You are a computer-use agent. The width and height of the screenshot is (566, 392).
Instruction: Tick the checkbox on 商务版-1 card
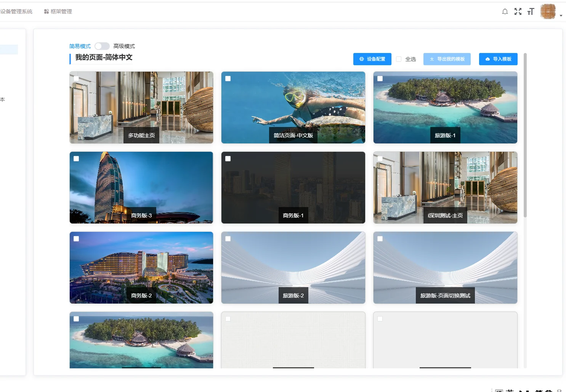[x=228, y=159]
